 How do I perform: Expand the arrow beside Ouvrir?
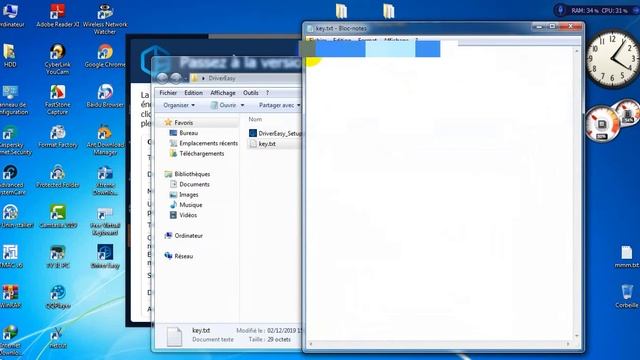point(242,105)
